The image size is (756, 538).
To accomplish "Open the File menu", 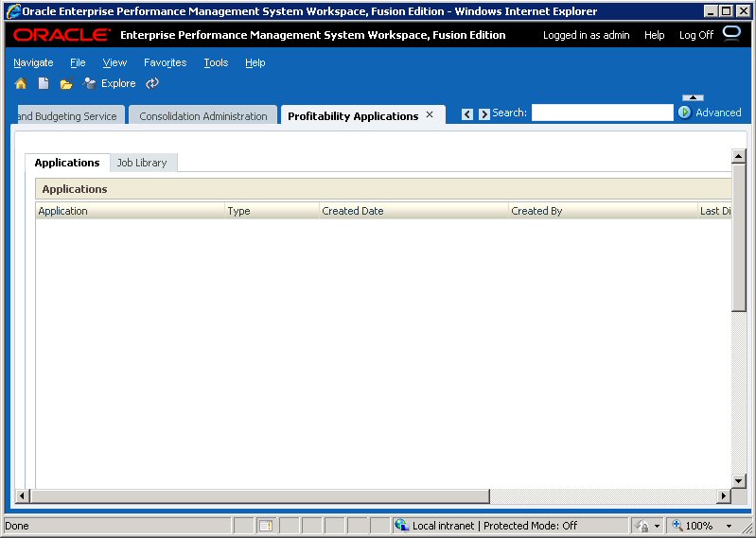I will [x=78, y=62].
